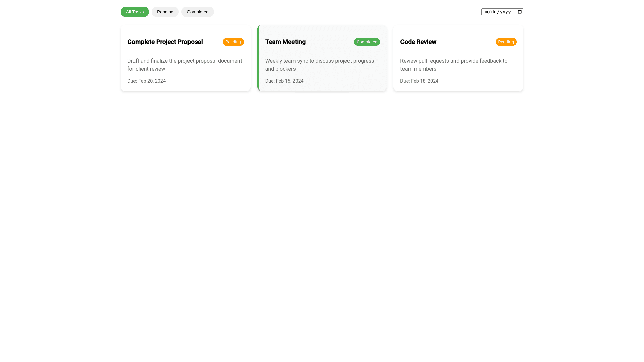Toggle Pending badge on Code Review
This screenshot has height=362, width=644.
506,42
